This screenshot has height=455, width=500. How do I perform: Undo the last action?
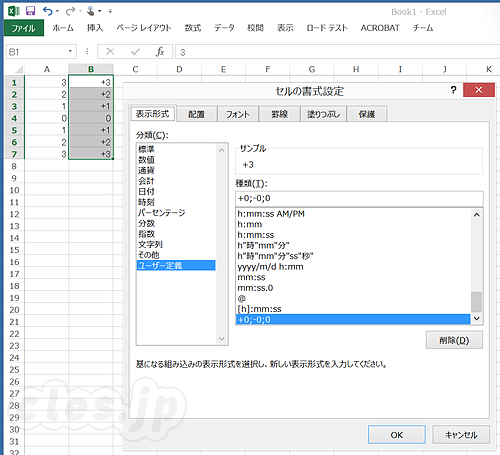point(47,11)
